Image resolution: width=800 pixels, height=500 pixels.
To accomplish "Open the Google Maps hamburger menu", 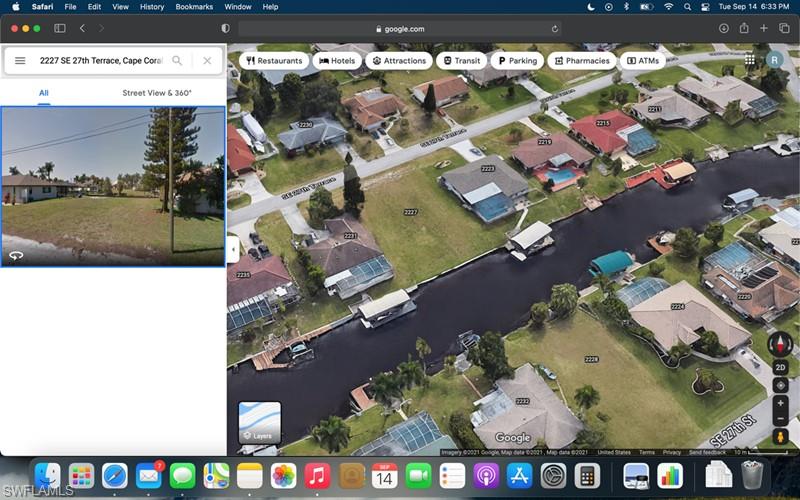I will [20, 61].
